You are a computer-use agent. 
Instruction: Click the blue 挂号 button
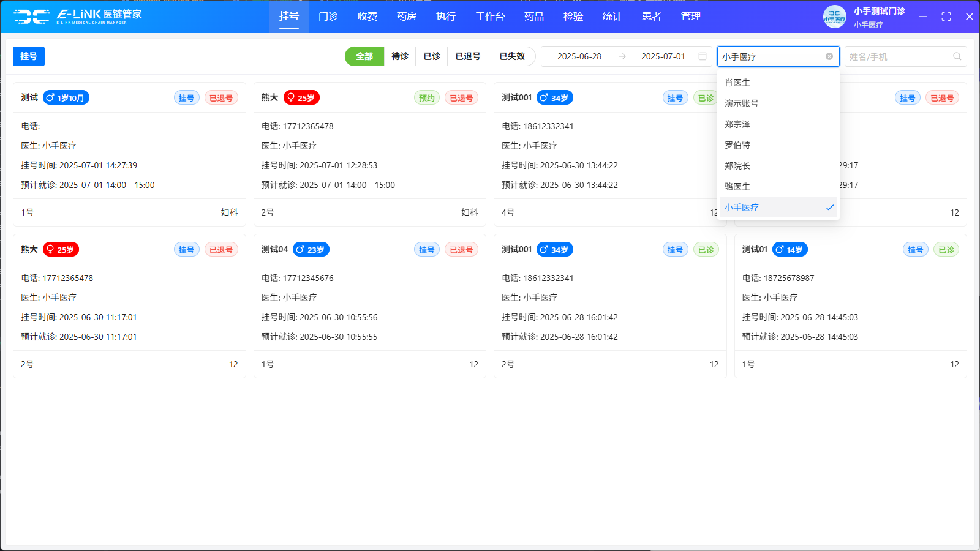click(x=29, y=56)
